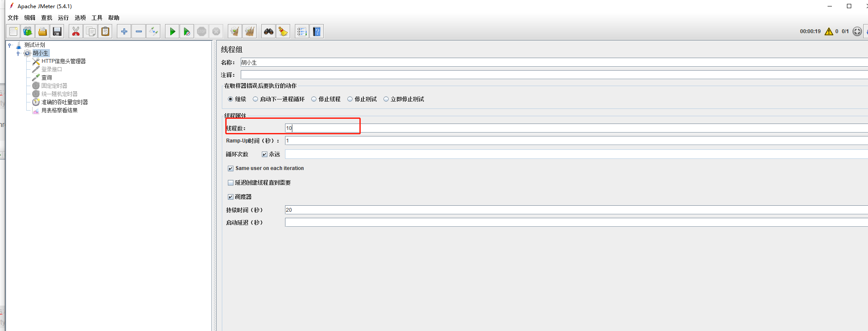Image resolution: width=868 pixels, height=331 pixels.
Task: Click the 0/1 active threads counter
Action: 845,31
